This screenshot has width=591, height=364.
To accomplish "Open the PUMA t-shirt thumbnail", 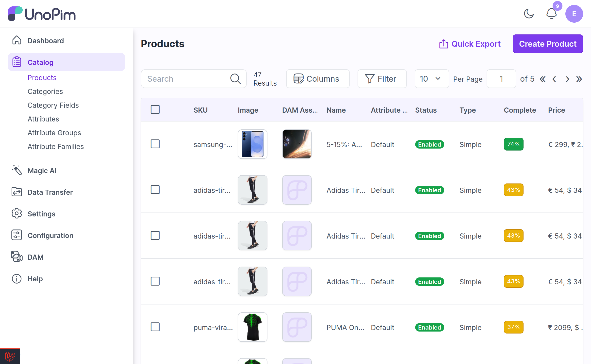I will click(253, 327).
